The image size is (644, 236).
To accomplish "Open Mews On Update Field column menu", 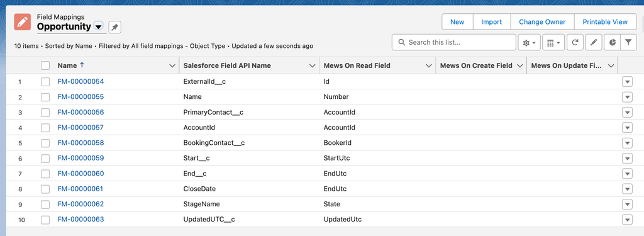I will (611, 66).
